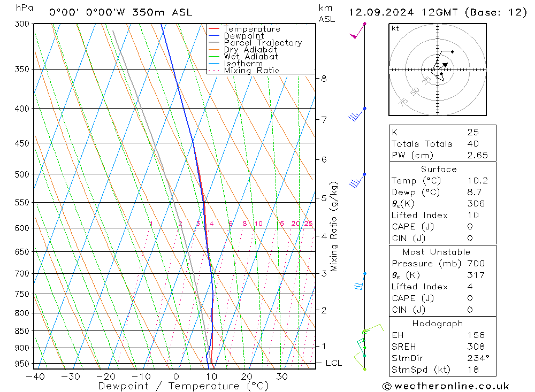The width and height of the screenshot is (535, 392).
Task: Click the storm motion triangle in the hodograph
Action: 445,65
